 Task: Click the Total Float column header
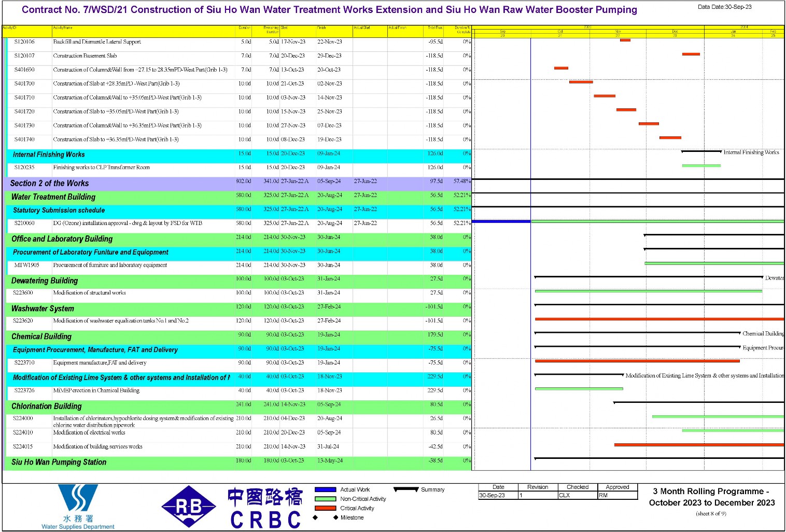pyautogui.click(x=433, y=31)
